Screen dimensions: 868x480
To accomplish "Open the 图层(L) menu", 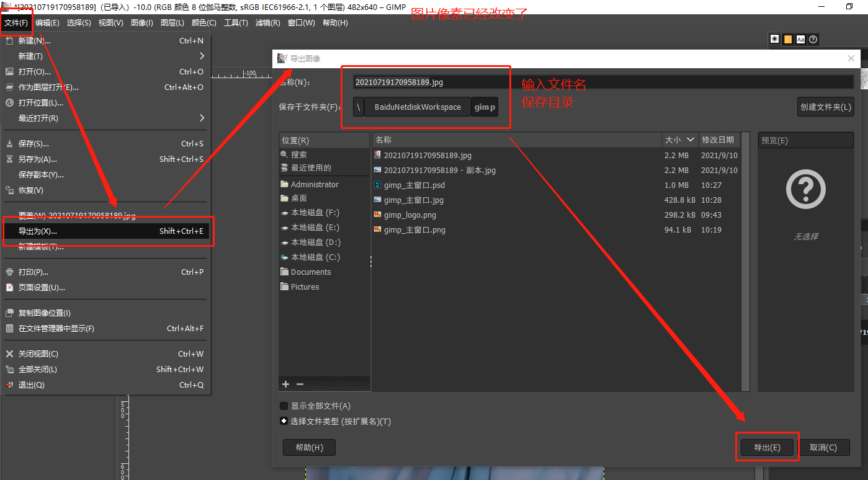I will [x=172, y=23].
